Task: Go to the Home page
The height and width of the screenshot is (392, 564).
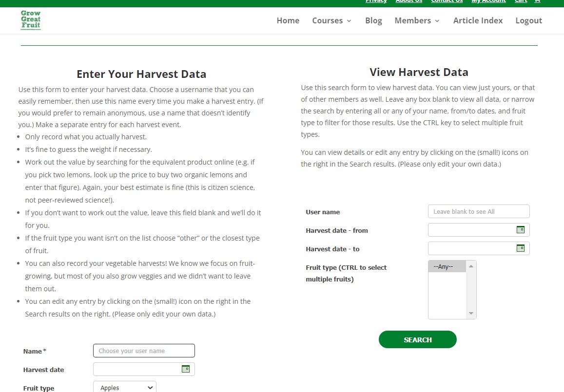Action: pos(288,20)
